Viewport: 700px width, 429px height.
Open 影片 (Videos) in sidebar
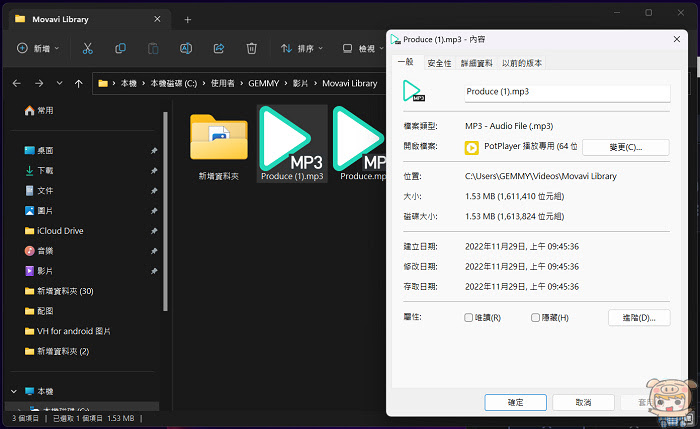39,271
